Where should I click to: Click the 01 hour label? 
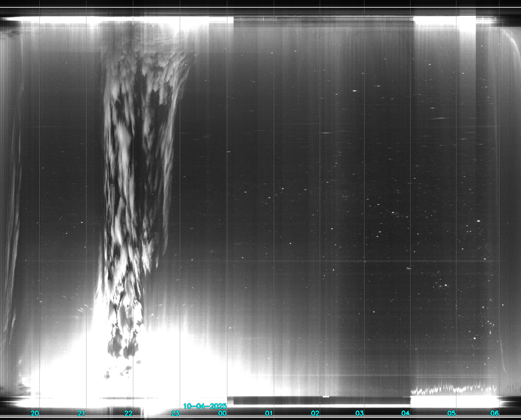pos(269,413)
